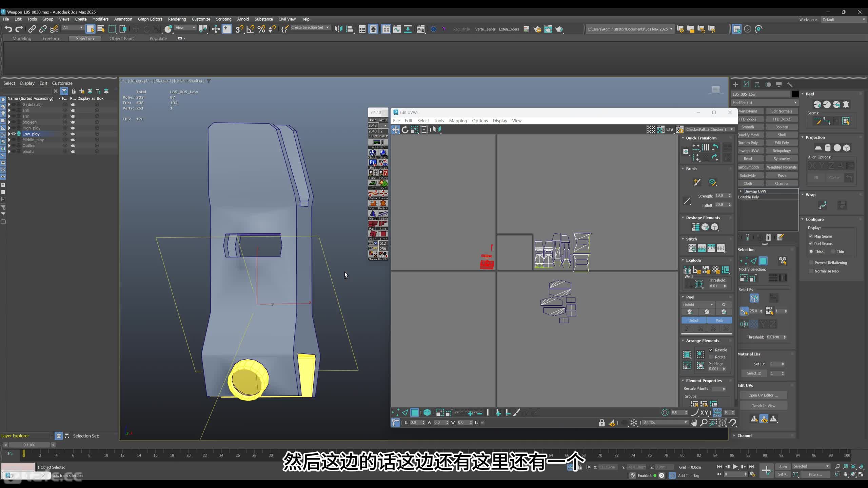This screenshot has height=488, width=868.
Task: Select the Select Object tool
Action: click(90, 29)
